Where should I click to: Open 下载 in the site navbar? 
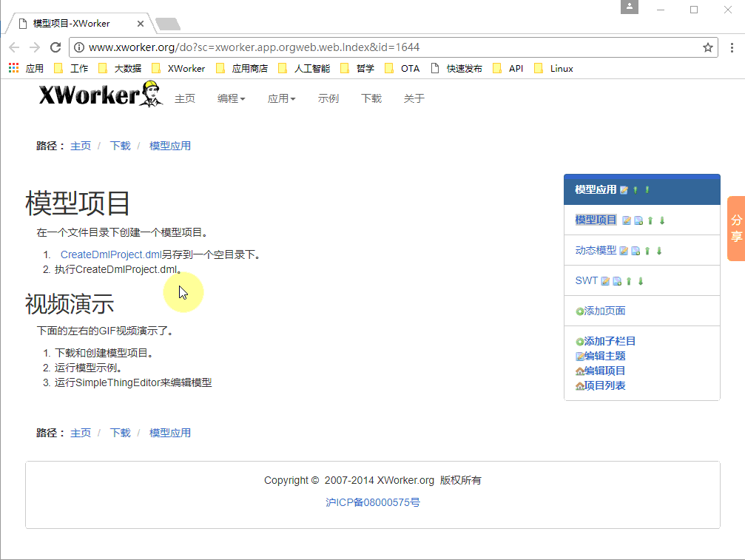tap(371, 98)
